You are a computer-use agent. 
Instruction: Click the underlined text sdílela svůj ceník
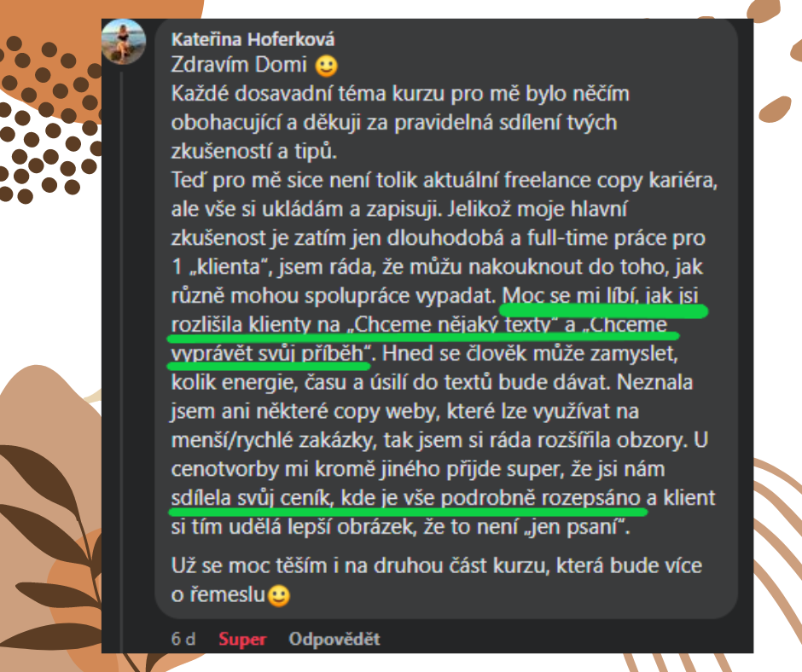click(x=252, y=498)
